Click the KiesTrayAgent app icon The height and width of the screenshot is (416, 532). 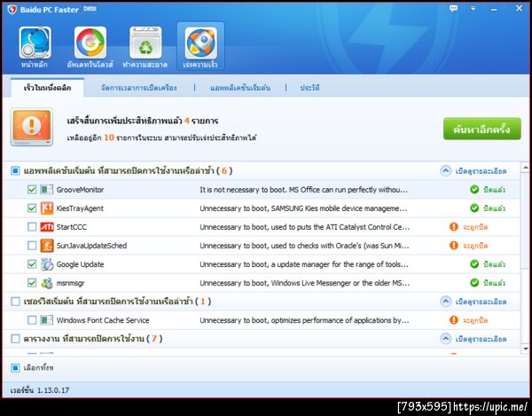pos(47,208)
